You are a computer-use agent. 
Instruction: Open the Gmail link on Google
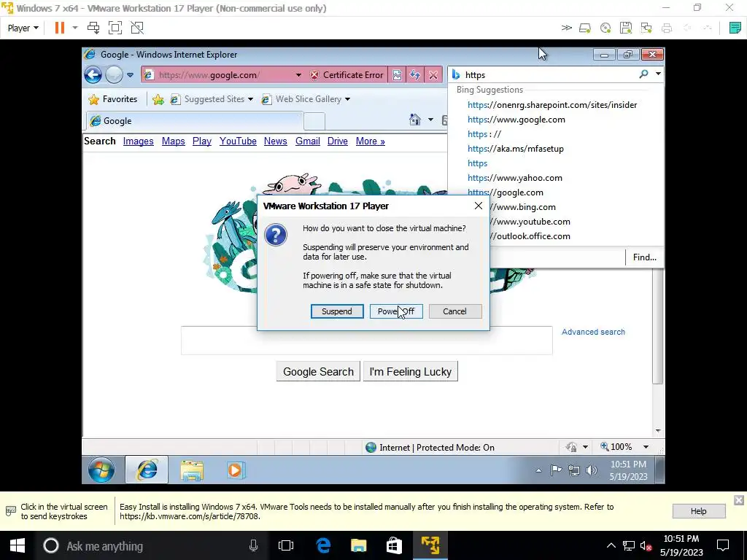pos(308,141)
